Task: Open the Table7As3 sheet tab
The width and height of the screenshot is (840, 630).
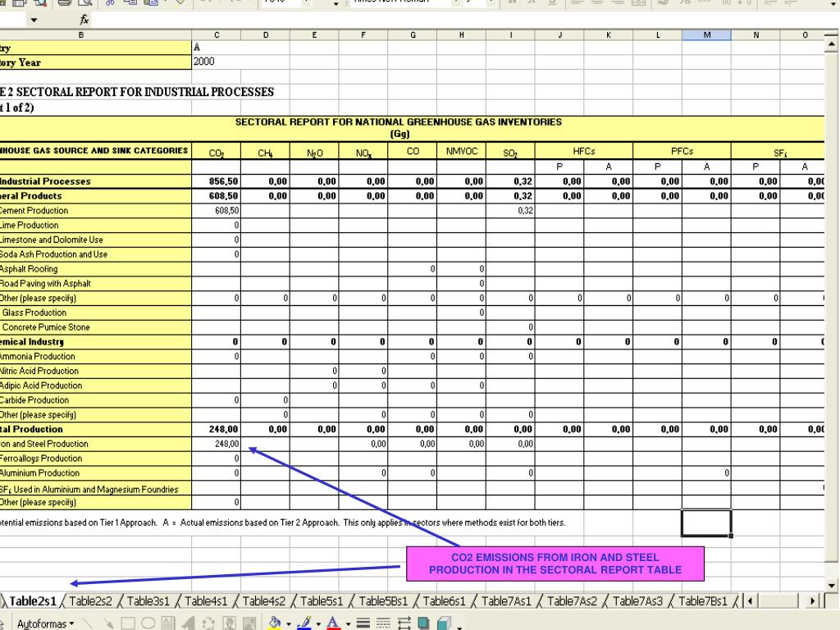Action: 637,601
